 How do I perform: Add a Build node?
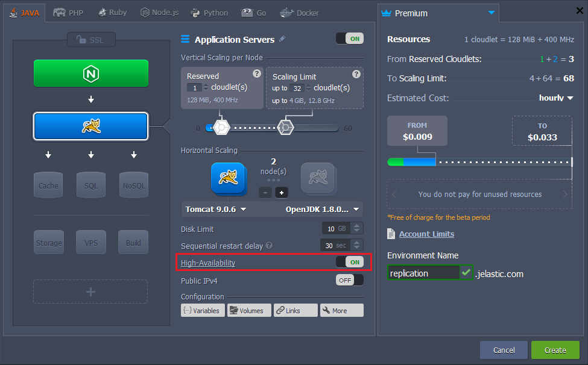(133, 243)
